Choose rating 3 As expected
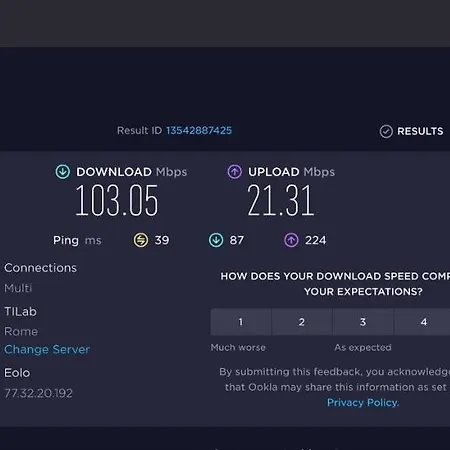The height and width of the screenshot is (450, 450). 363,322
